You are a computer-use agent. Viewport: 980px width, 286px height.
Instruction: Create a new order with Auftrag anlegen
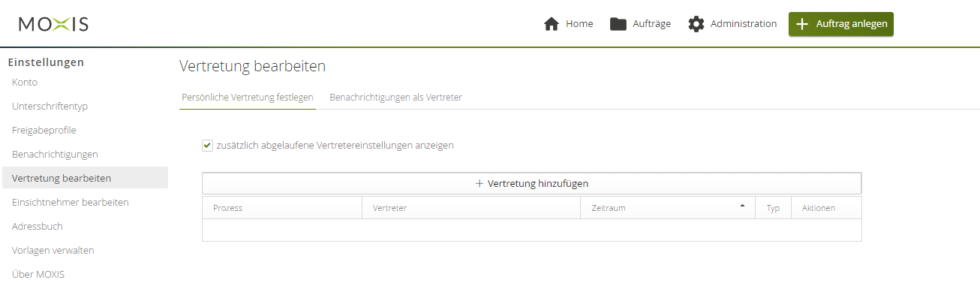pyautogui.click(x=841, y=24)
